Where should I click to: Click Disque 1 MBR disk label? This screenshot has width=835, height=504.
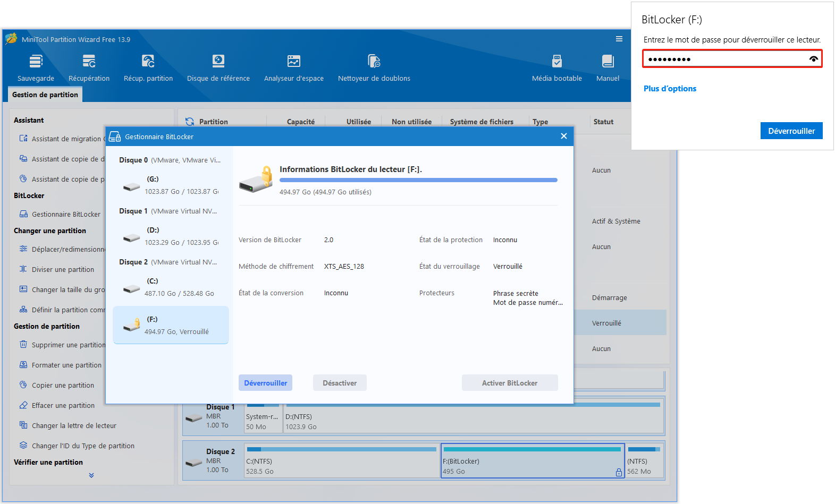pyautogui.click(x=213, y=416)
